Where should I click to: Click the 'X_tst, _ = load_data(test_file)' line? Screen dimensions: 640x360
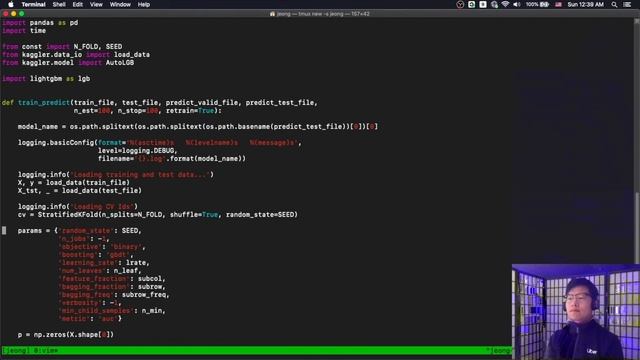(80, 191)
